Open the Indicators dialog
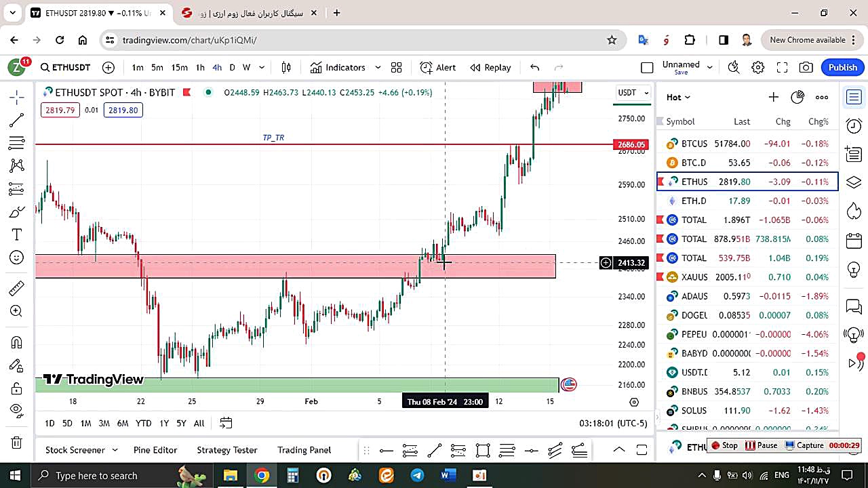This screenshot has width=868, height=488. click(x=338, y=67)
